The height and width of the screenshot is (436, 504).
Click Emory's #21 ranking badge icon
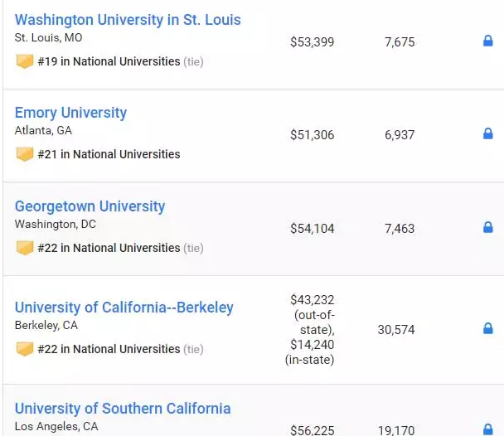[x=25, y=154]
